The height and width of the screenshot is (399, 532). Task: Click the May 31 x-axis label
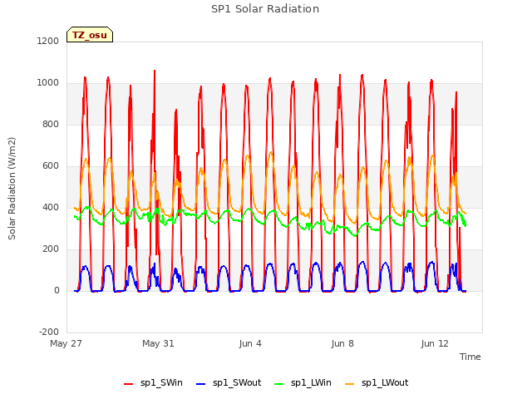[x=158, y=343]
